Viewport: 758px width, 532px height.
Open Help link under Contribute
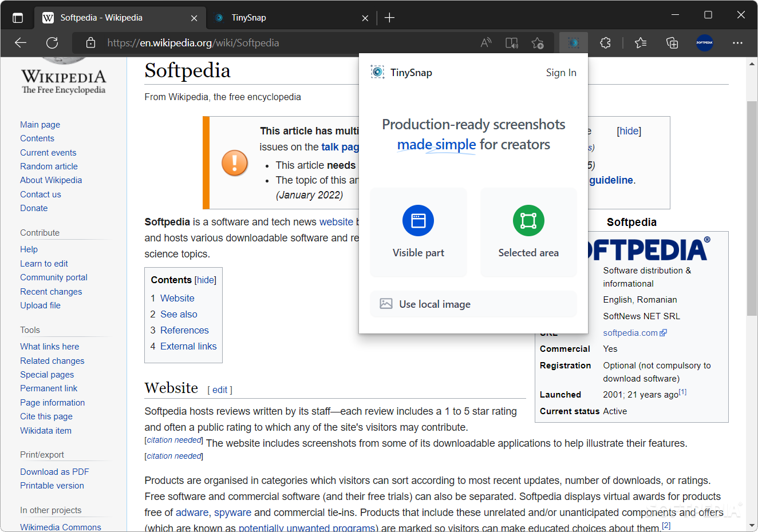(x=29, y=249)
